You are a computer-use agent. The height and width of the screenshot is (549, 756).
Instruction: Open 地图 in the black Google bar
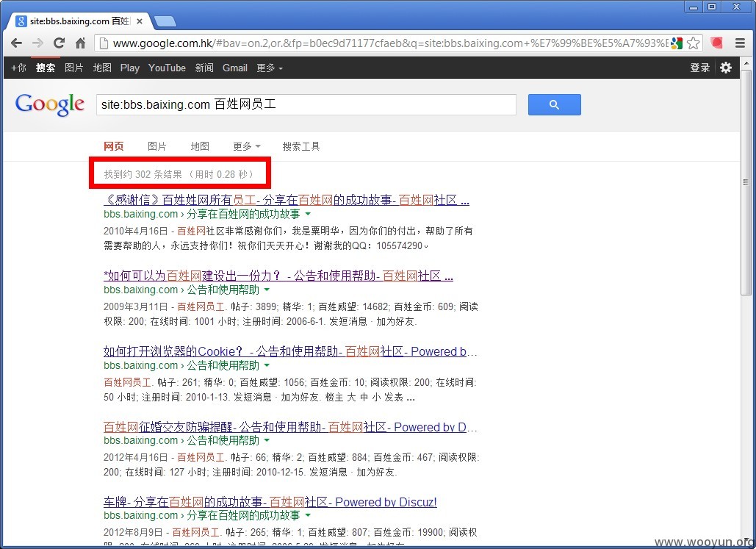tap(102, 68)
